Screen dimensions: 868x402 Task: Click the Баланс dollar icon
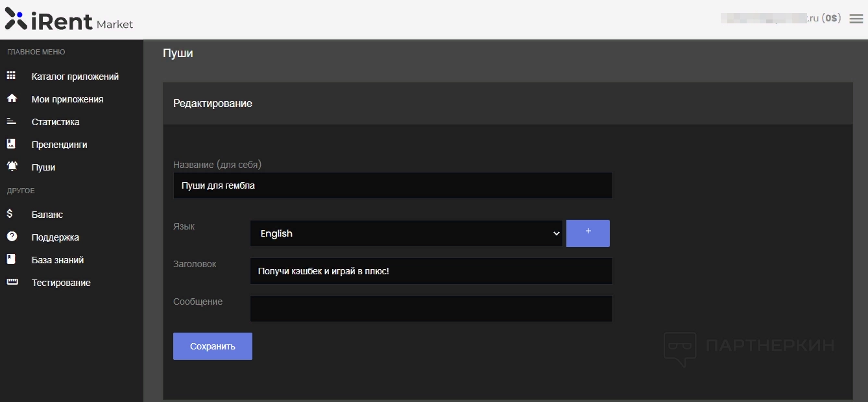[10, 214]
